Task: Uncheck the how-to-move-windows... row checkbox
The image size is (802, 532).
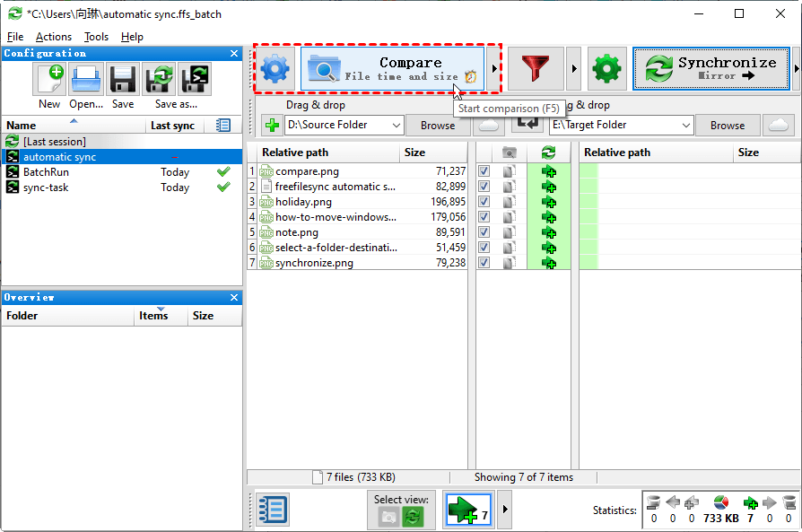Action: tap(484, 217)
